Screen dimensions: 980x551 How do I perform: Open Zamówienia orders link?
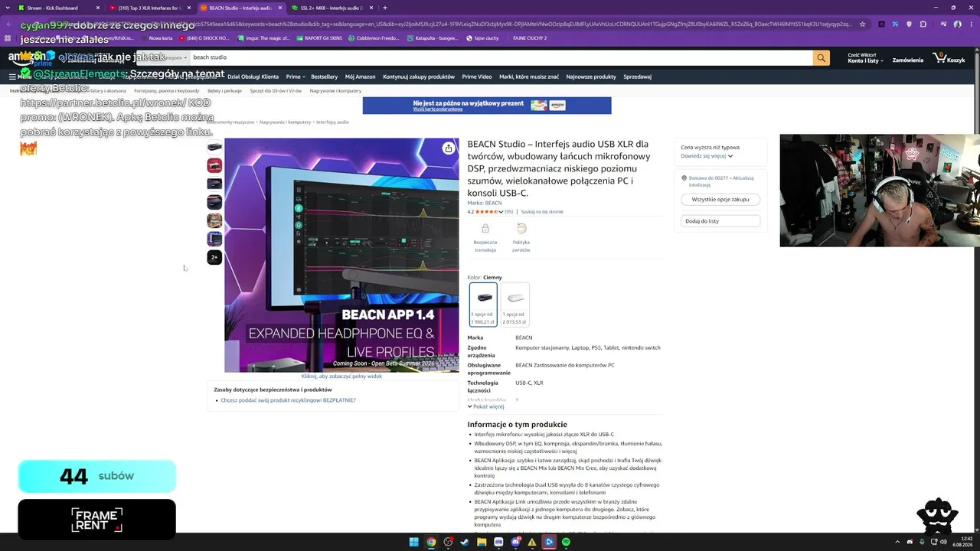coord(908,60)
